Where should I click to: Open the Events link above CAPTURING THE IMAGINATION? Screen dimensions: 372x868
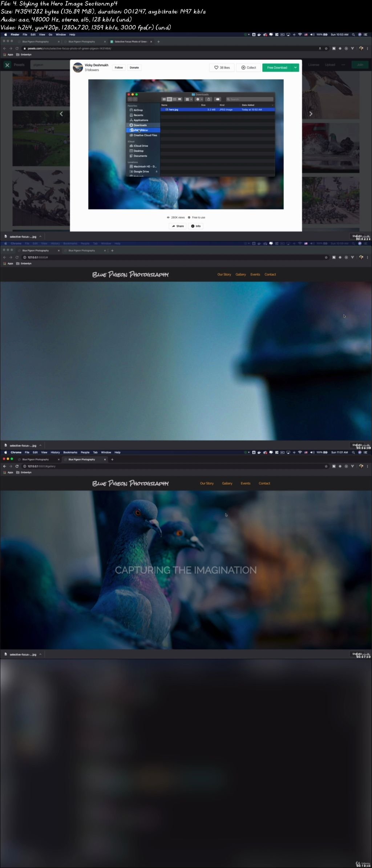pos(246,483)
